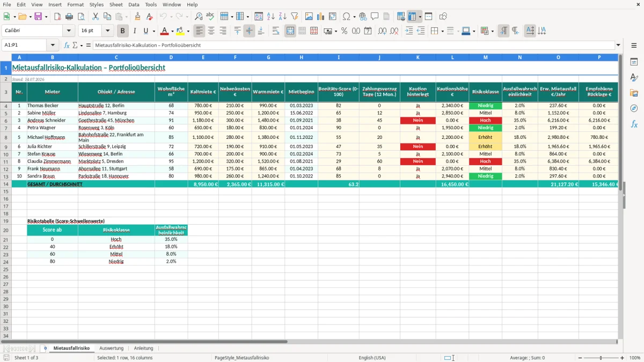
Task: Toggle Center Horizontally alignment
Action: click(x=211, y=31)
